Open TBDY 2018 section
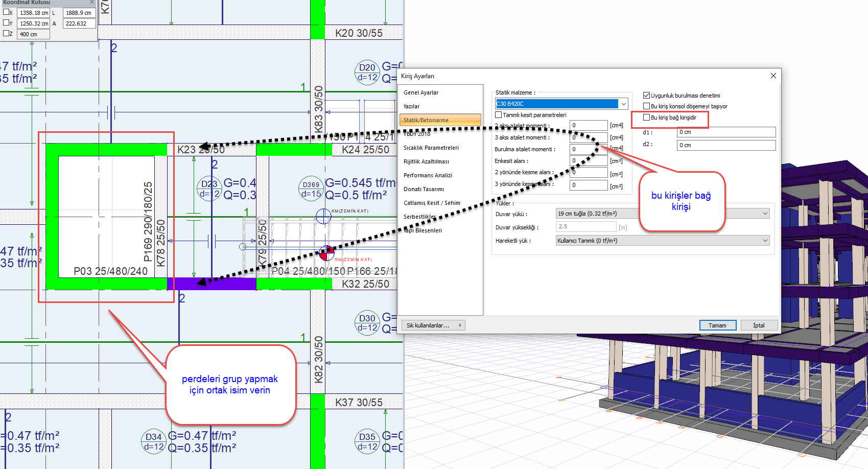This screenshot has height=469, width=868. click(417, 134)
